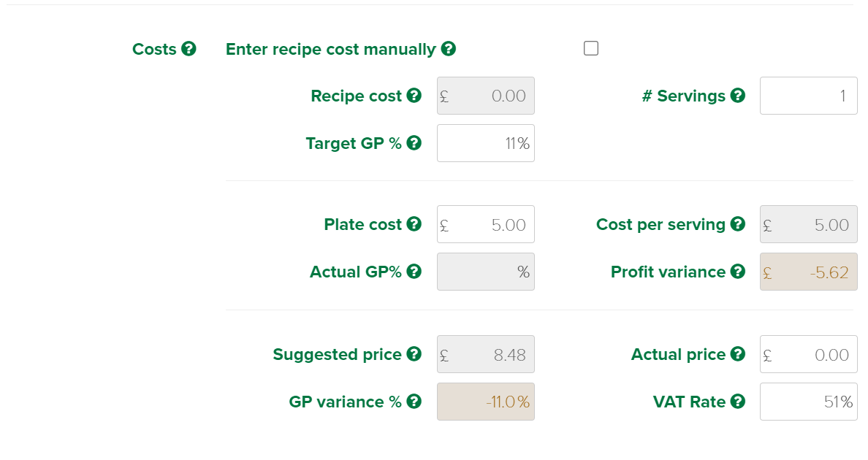The image size is (868, 460).
Task: Click the help icon beside Costs
Action: [x=189, y=49]
